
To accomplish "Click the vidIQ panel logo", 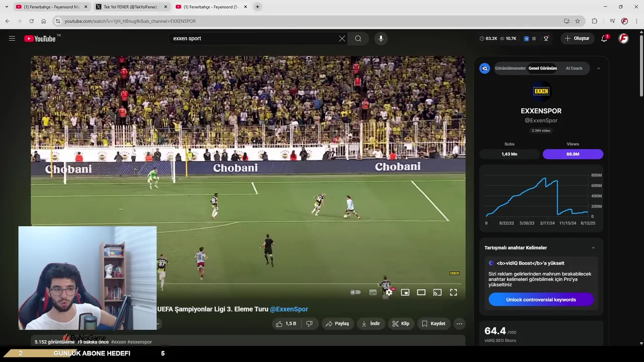I will coord(485,68).
